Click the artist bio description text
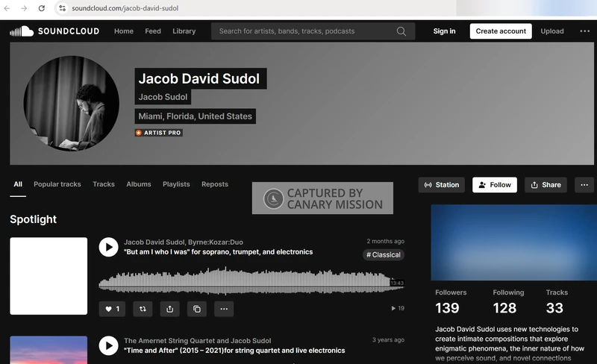 click(510, 343)
